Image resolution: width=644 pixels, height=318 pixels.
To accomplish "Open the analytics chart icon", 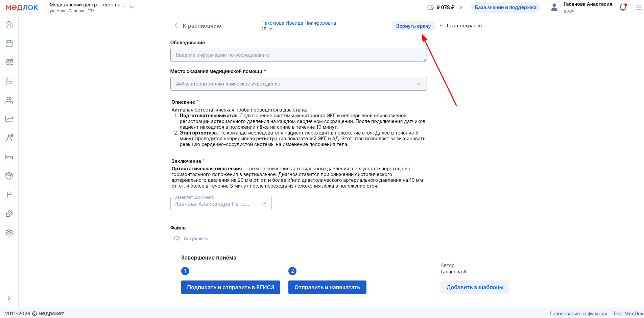I will click(9, 119).
